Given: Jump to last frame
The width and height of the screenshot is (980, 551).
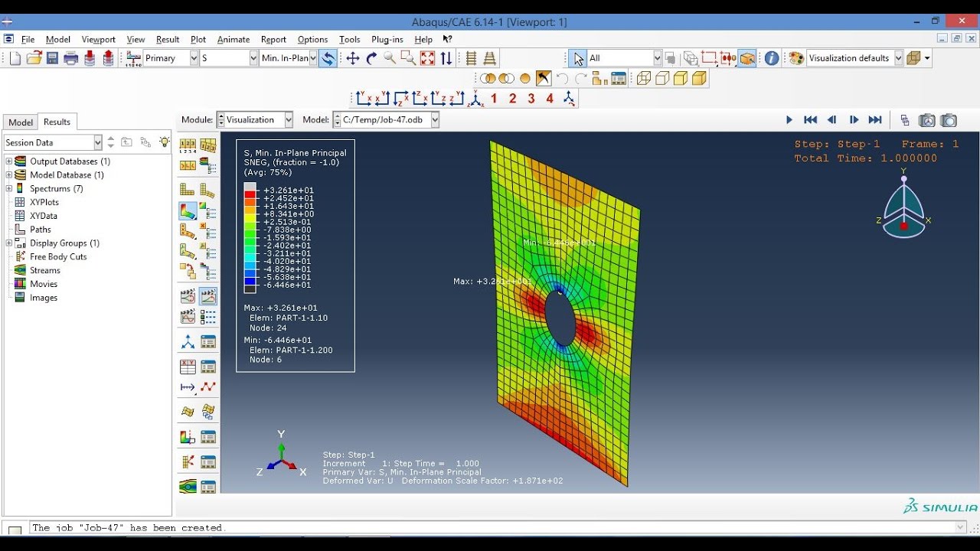Looking at the screenshot, I should click(x=875, y=120).
